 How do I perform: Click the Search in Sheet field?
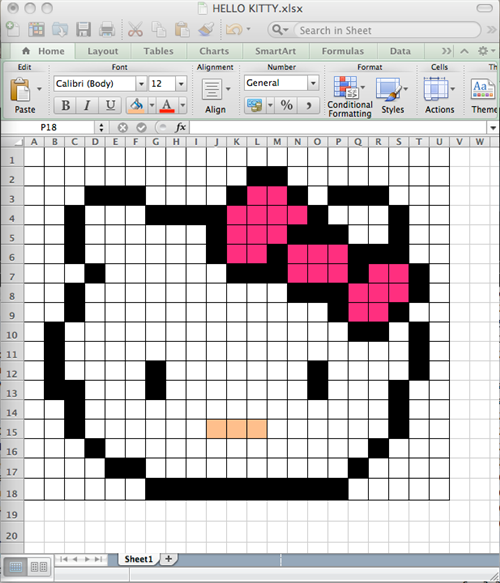pyautogui.click(x=387, y=30)
